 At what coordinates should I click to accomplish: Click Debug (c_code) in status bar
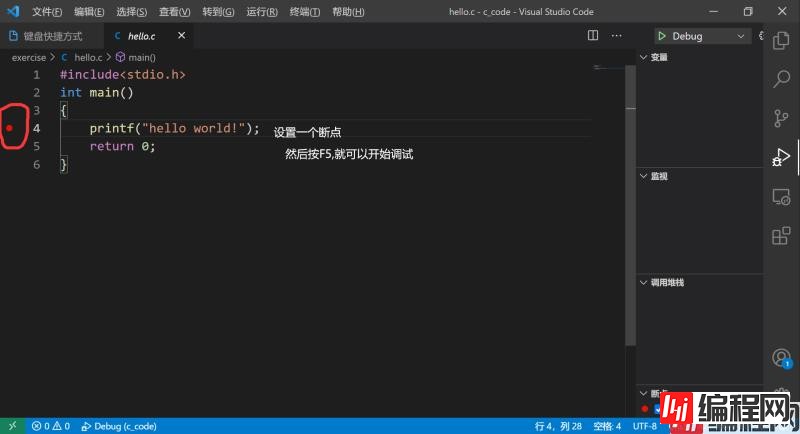pos(119,426)
